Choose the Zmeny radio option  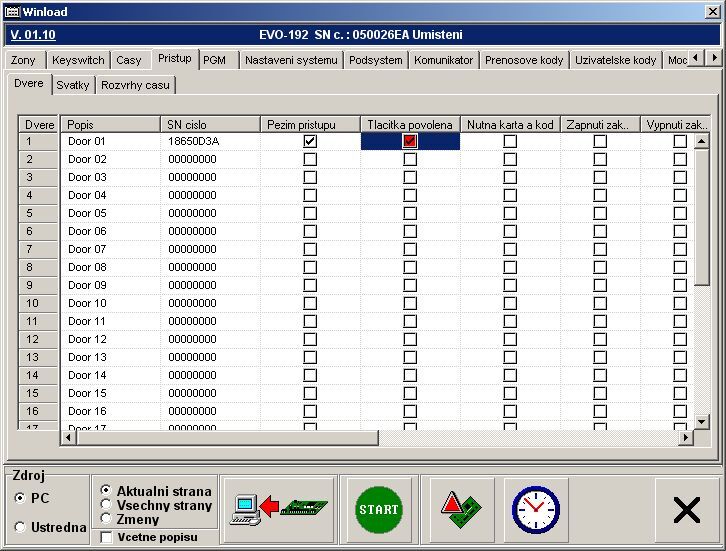(107, 519)
